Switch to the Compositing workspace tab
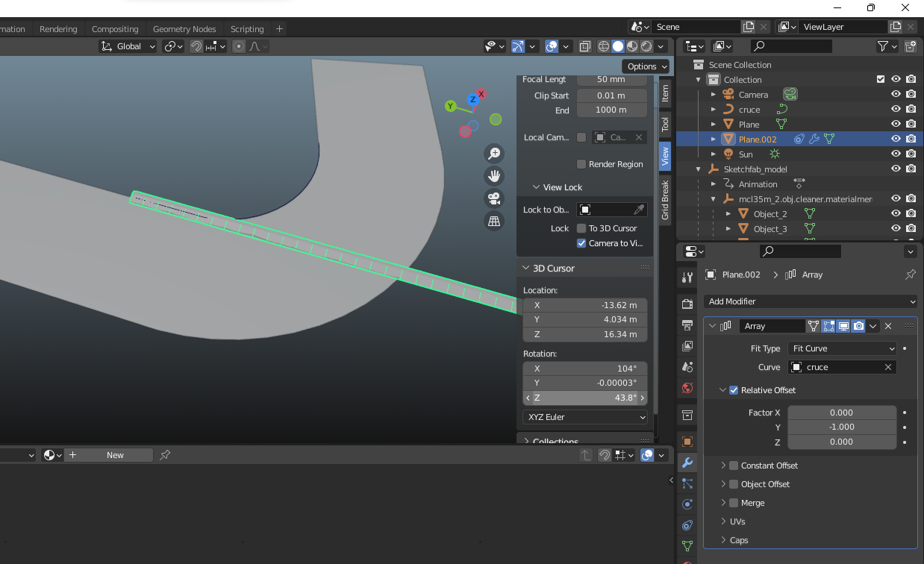The image size is (924, 564). pyautogui.click(x=115, y=29)
